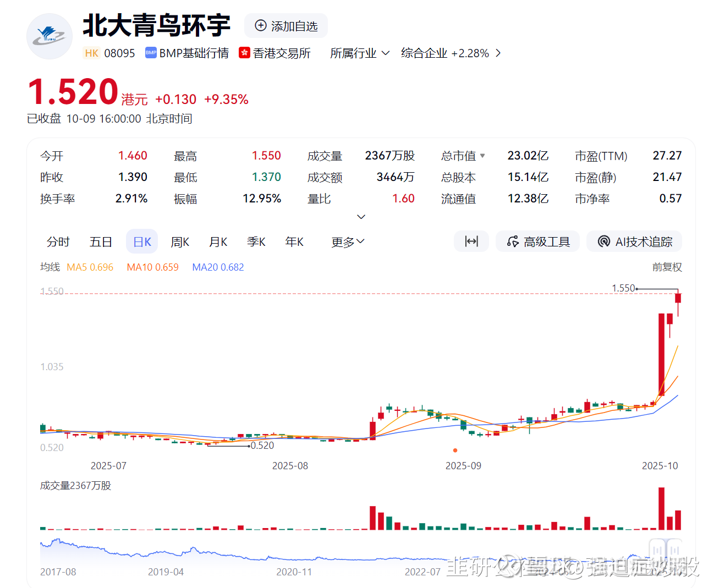Click 成交额 value 3464万
The image size is (708, 588).
click(x=396, y=177)
